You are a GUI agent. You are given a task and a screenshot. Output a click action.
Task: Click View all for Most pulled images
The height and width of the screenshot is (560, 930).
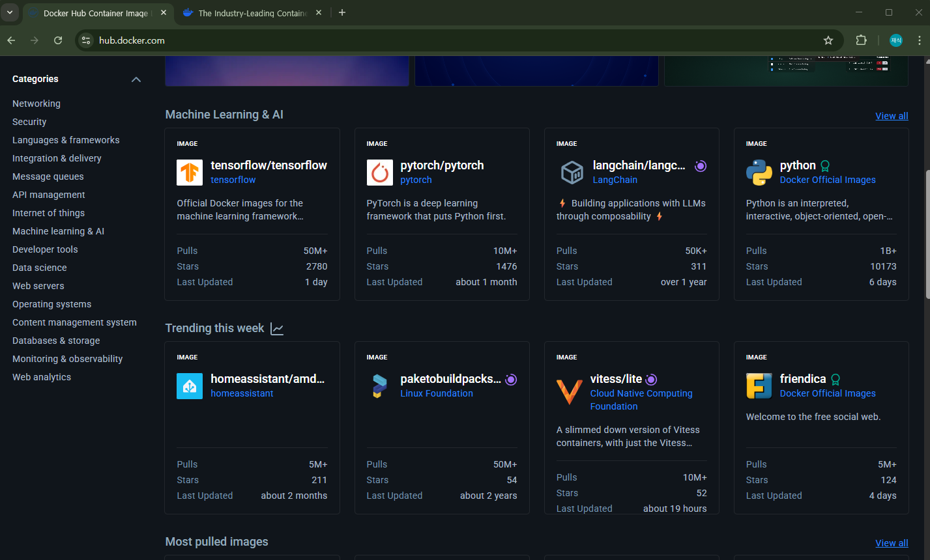coord(892,543)
